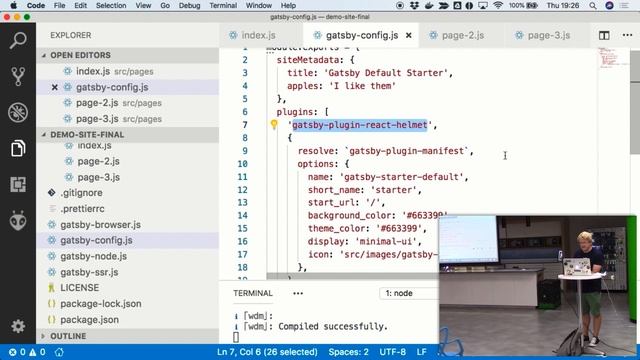Image resolution: width=640 pixels, height=360 pixels.
Task: Open the Docker whale menu bar icon
Action: coord(429,5)
